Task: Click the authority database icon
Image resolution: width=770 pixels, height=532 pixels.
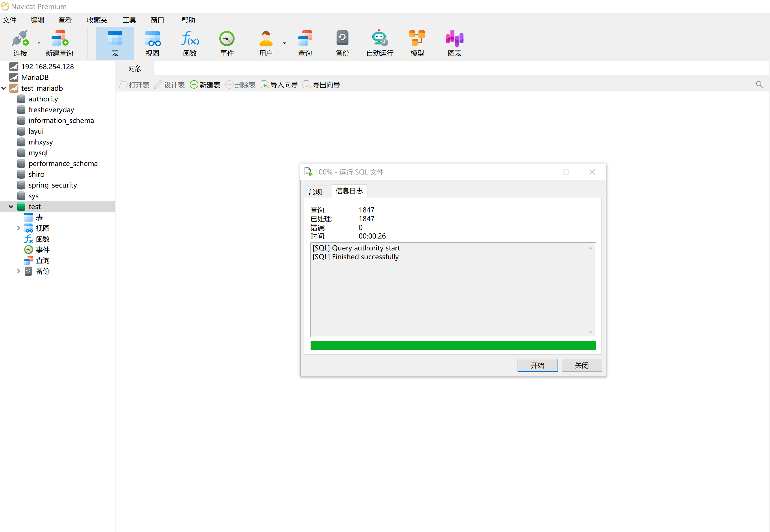Action: click(x=21, y=99)
